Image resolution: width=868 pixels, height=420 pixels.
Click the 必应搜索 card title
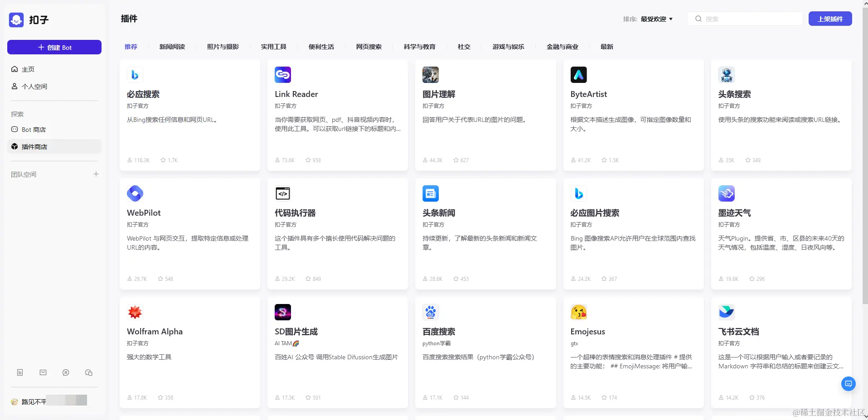click(143, 94)
